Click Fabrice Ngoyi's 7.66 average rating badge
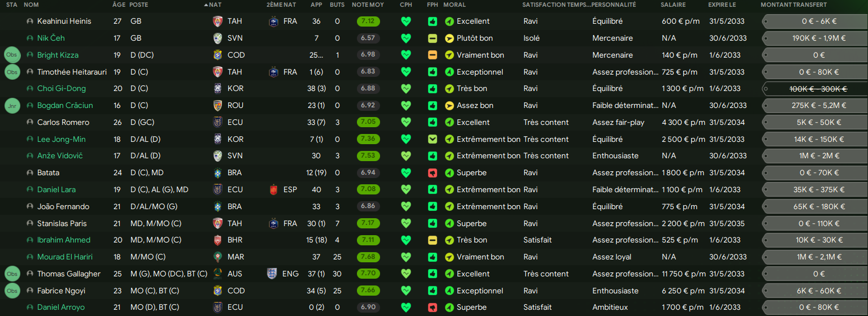868x316 pixels. click(368, 291)
